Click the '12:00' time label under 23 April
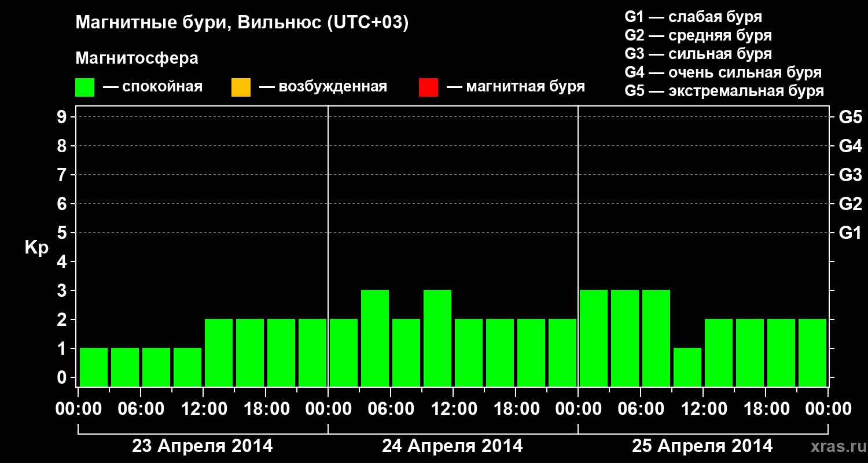This screenshot has width=868, height=463. tap(203, 409)
